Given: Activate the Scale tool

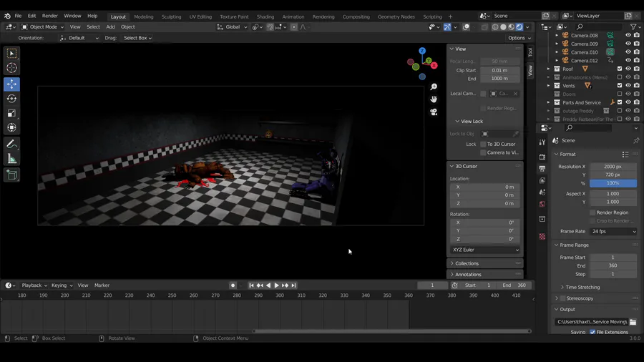Looking at the screenshot, I should [11, 113].
